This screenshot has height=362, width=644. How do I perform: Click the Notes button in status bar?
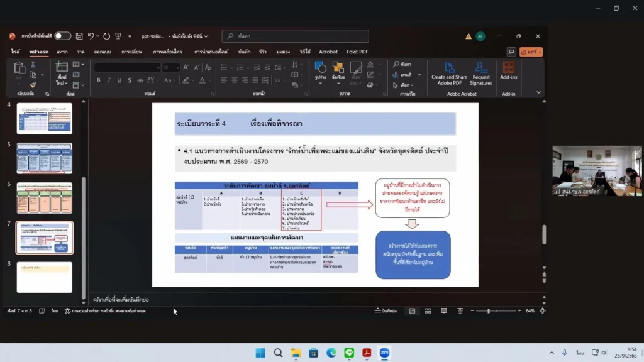tap(386, 310)
